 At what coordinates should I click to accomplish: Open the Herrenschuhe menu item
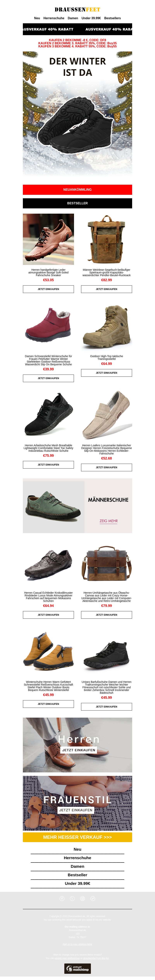pos(53,18)
